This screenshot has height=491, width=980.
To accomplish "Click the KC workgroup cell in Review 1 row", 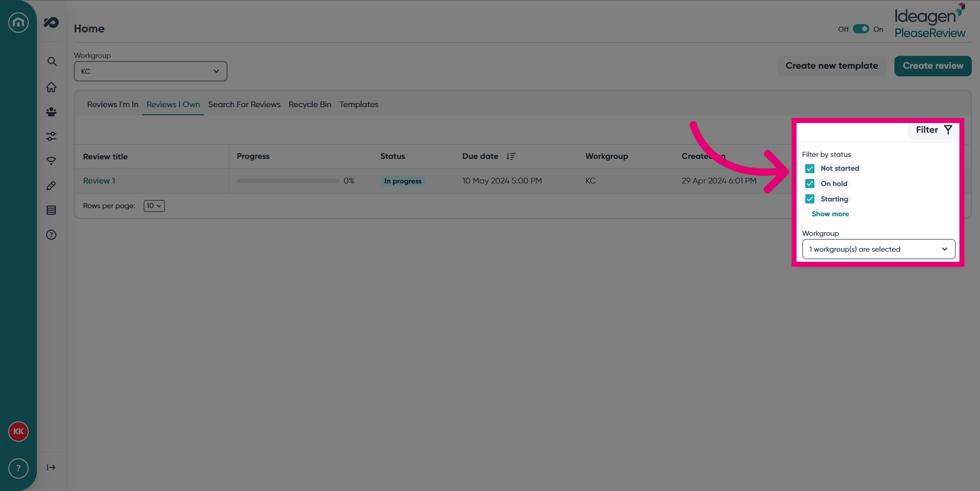I will (590, 181).
